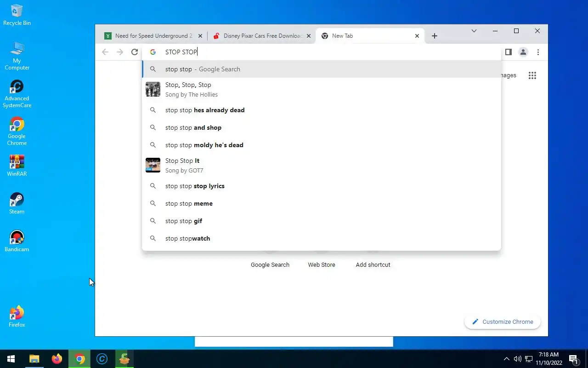The image size is (588, 368).
Task: Open My Computer desktop icon
Action: tap(17, 56)
